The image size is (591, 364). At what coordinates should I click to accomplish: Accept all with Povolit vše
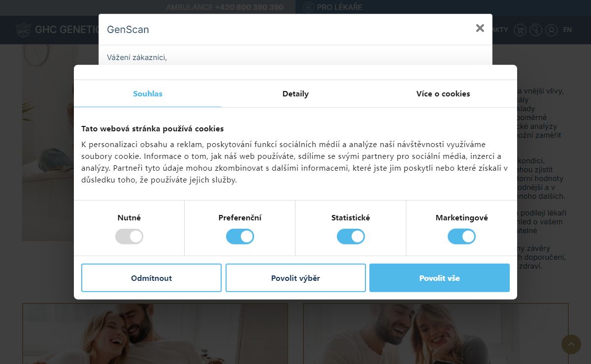point(439,278)
